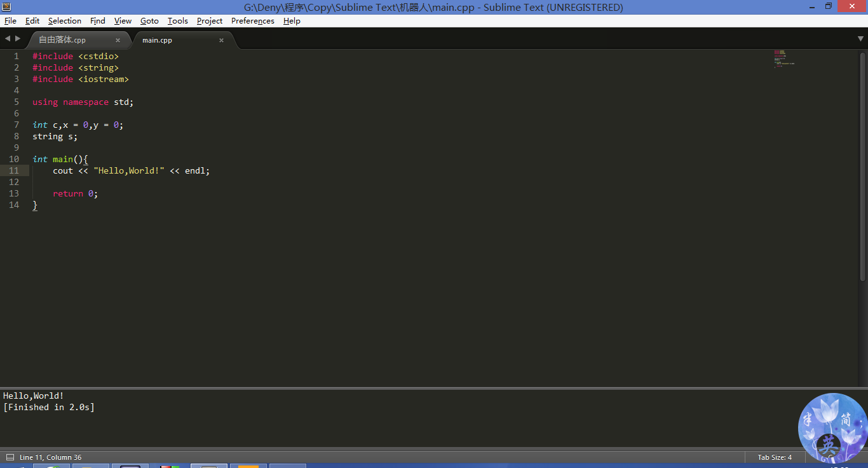The width and height of the screenshot is (868, 468).
Task: Close the main.cpp tab
Action: [x=221, y=39]
